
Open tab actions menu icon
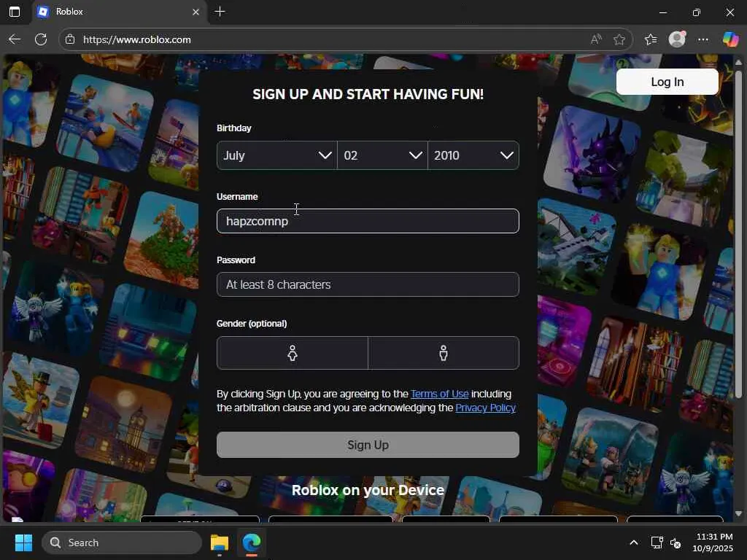(15, 12)
